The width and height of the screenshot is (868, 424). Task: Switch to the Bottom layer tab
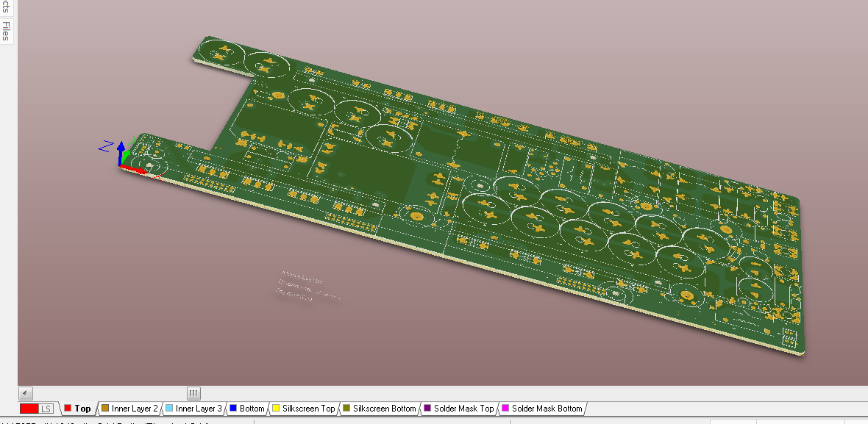click(252, 409)
